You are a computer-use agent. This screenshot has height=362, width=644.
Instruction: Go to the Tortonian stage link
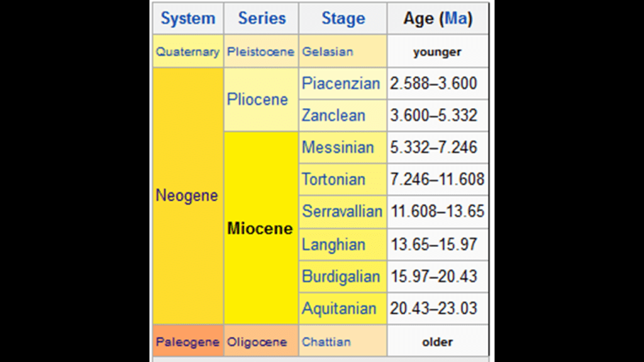[x=333, y=180]
